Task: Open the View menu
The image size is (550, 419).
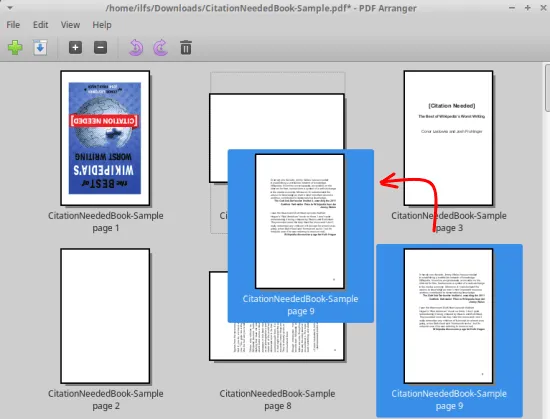Action: click(70, 25)
